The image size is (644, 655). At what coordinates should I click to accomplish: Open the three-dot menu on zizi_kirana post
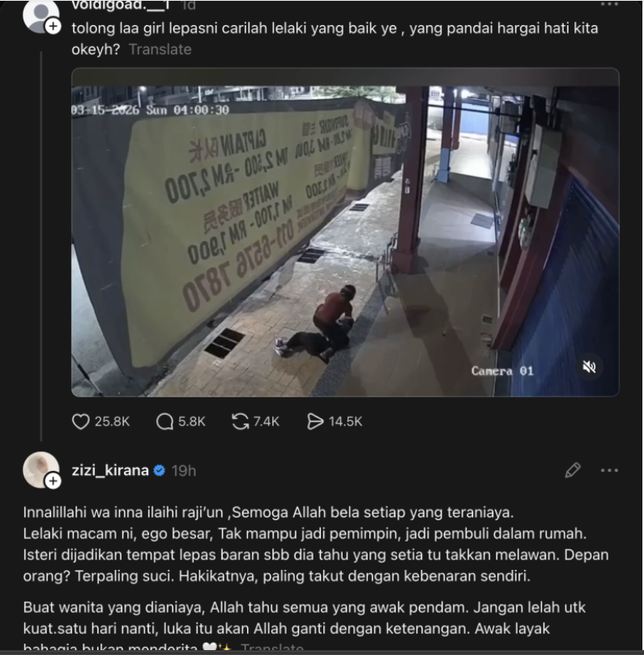[609, 470]
